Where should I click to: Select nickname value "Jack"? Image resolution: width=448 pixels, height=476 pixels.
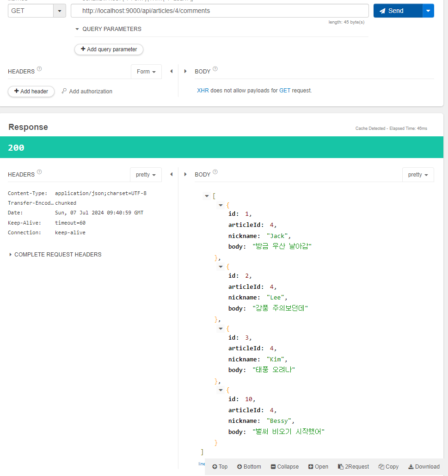[277, 236]
